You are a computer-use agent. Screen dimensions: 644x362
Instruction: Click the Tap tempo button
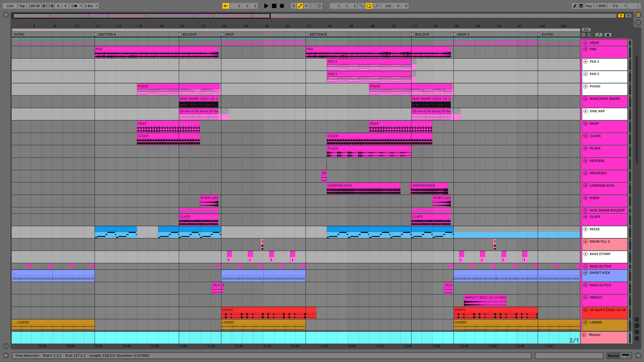pyautogui.click(x=22, y=6)
